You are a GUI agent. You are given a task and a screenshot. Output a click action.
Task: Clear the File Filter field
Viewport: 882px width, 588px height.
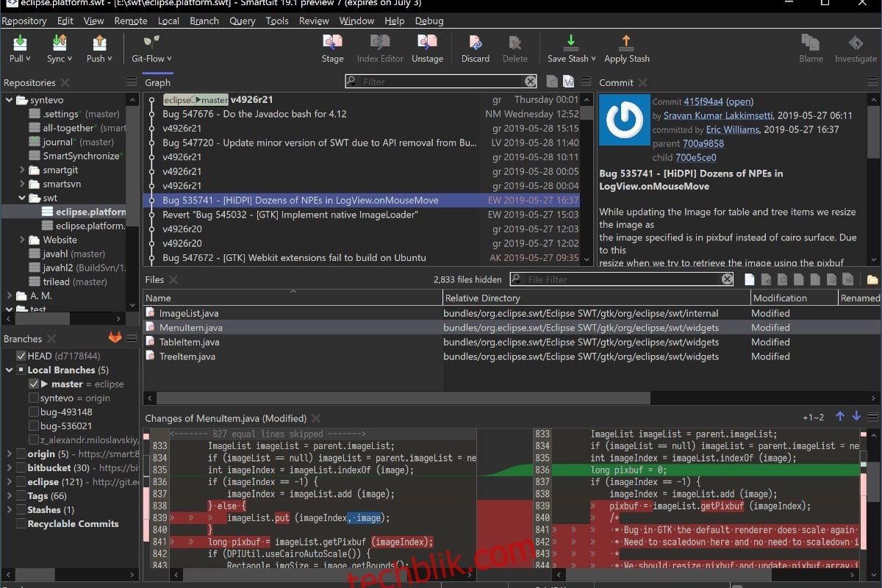pyautogui.click(x=727, y=279)
